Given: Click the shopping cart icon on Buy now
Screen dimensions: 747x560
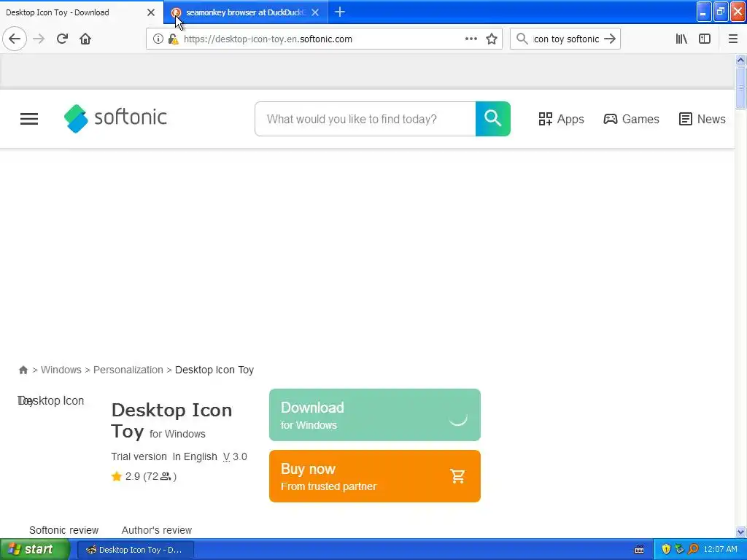Looking at the screenshot, I should pyautogui.click(x=457, y=475).
